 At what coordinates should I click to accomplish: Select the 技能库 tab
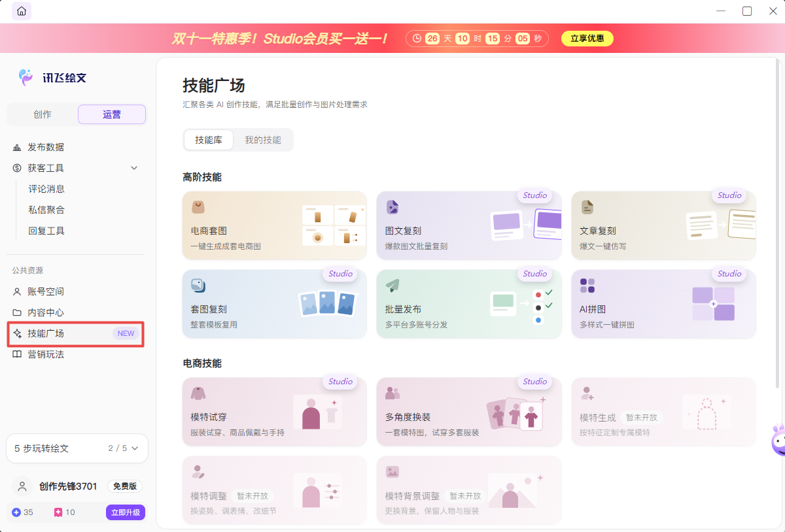coord(209,140)
